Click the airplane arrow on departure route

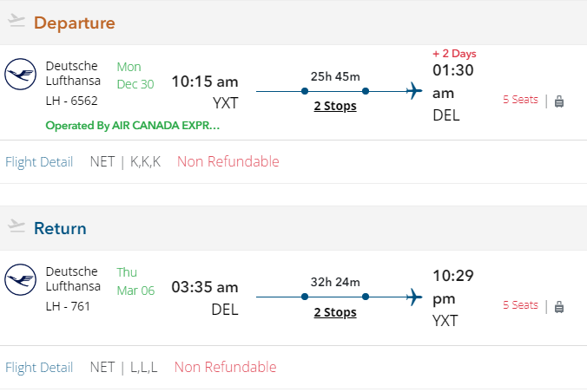point(413,91)
